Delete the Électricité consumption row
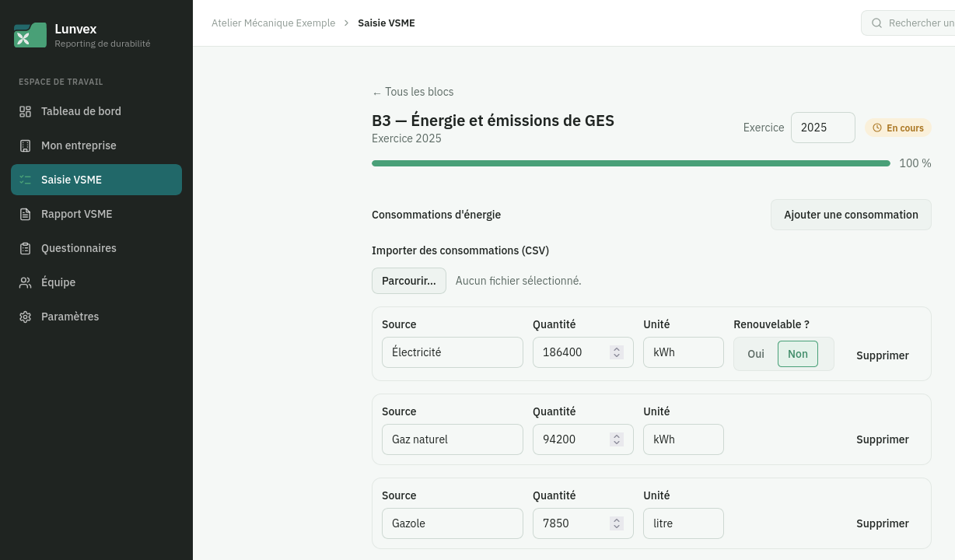Image resolution: width=955 pixels, height=560 pixels. pyautogui.click(x=883, y=355)
